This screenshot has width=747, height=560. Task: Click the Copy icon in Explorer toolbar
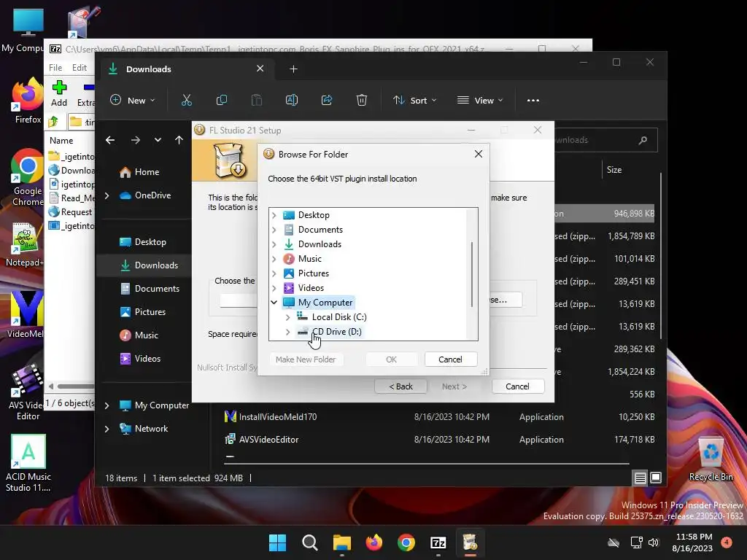pyautogui.click(x=222, y=100)
